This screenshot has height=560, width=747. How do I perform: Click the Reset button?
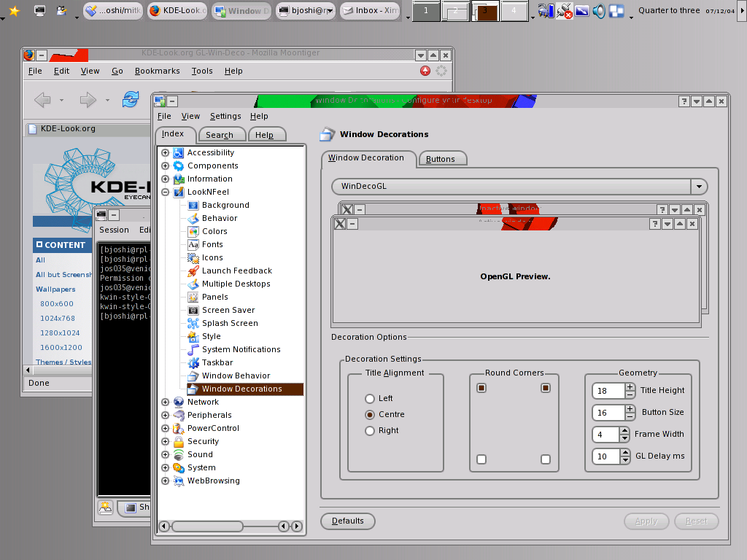[x=697, y=521]
